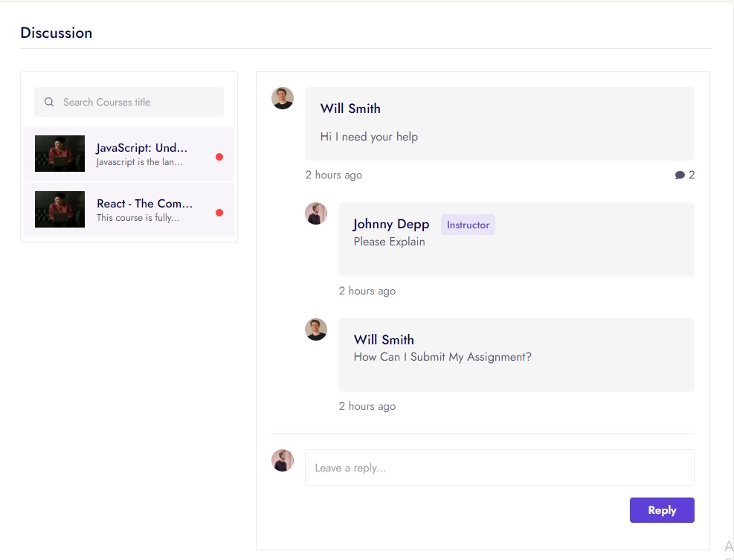
Task: Click Will Smith's name on first message
Action: pyautogui.click(x=350, y=109)
